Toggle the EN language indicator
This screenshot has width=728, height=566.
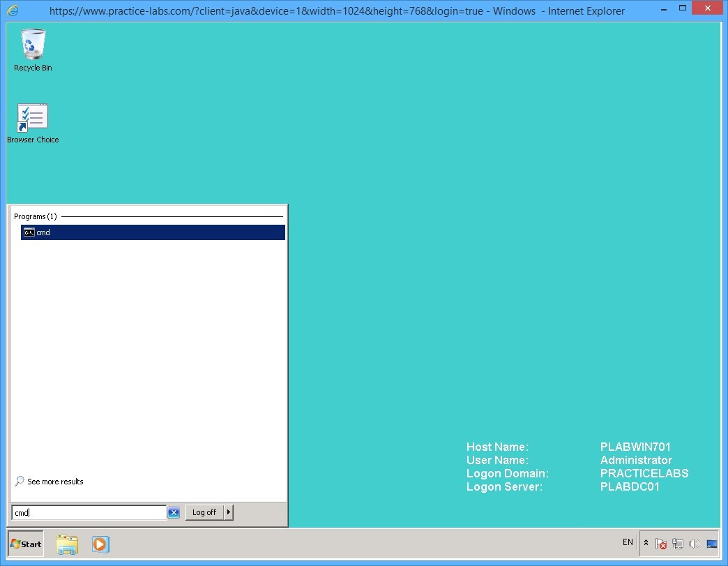pos(627,542)
